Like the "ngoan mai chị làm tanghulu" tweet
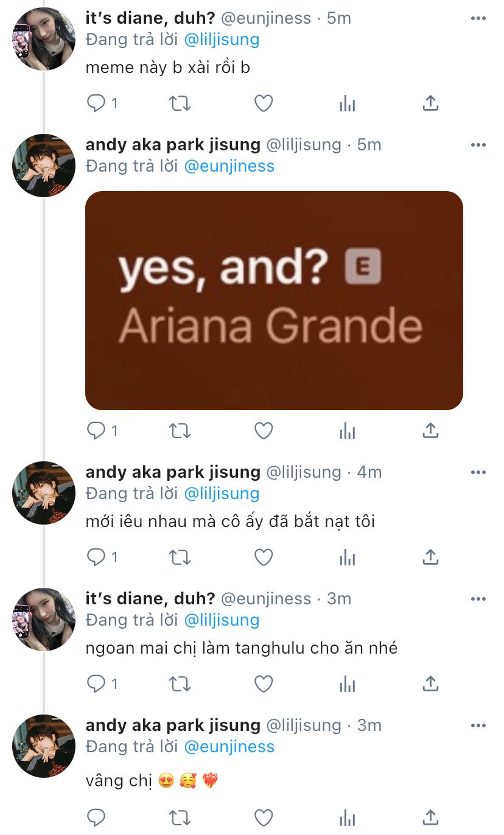 pyautogui.click(x=263, y=684)
